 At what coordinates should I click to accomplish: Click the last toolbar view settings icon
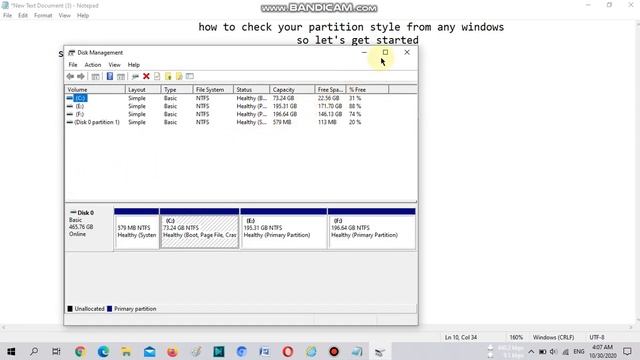190,76
